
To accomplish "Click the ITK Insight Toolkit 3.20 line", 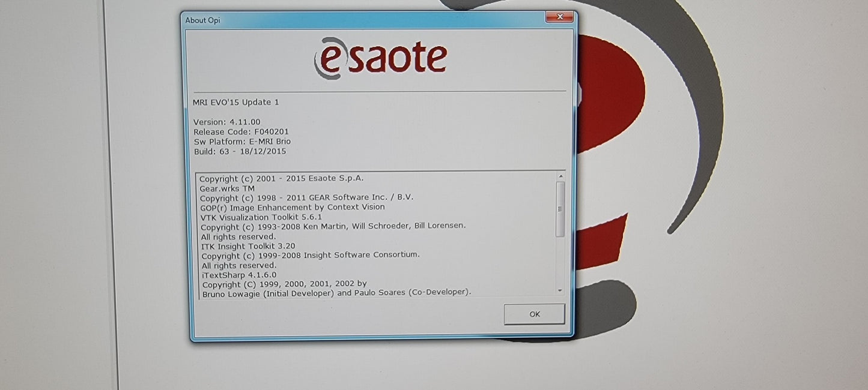I will pyautogui.click(x=248, y=246).
